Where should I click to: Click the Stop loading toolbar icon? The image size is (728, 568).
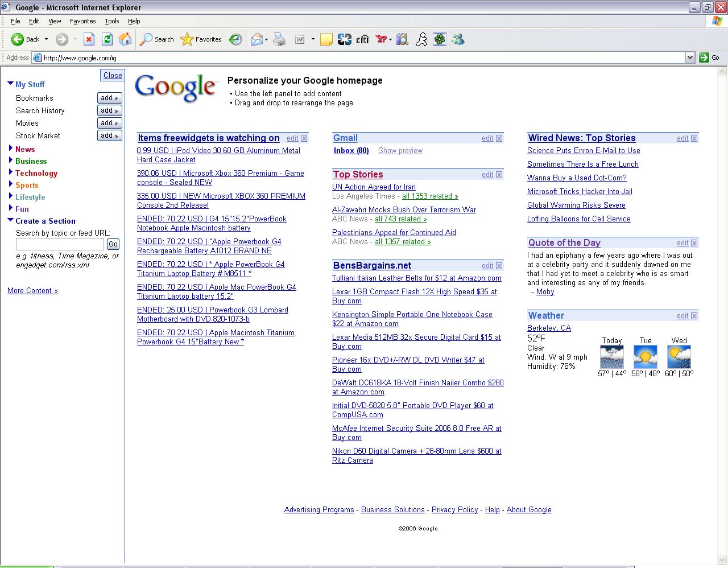pyautogui.click(x=89, y=39)
